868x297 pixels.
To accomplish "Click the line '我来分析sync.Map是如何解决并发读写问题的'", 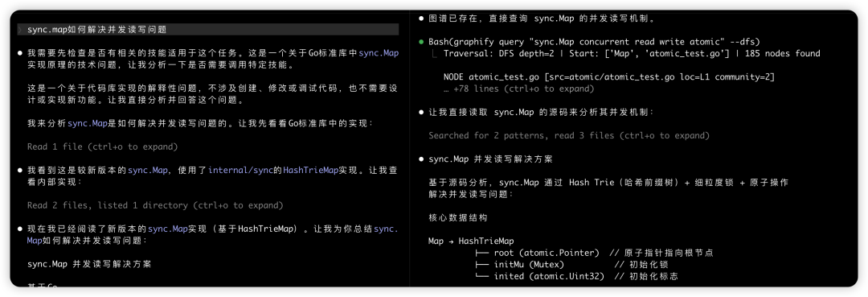I will (200, 124).
